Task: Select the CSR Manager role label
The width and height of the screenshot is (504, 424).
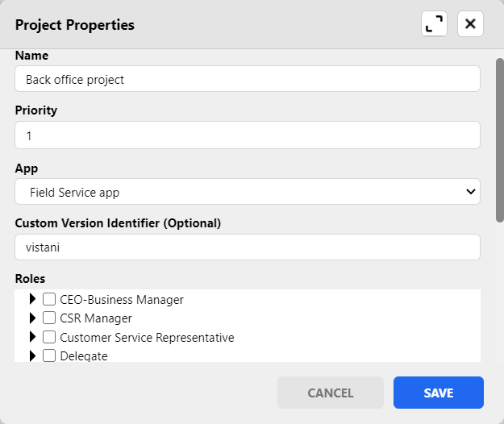Action: click(x=97, y=318)
